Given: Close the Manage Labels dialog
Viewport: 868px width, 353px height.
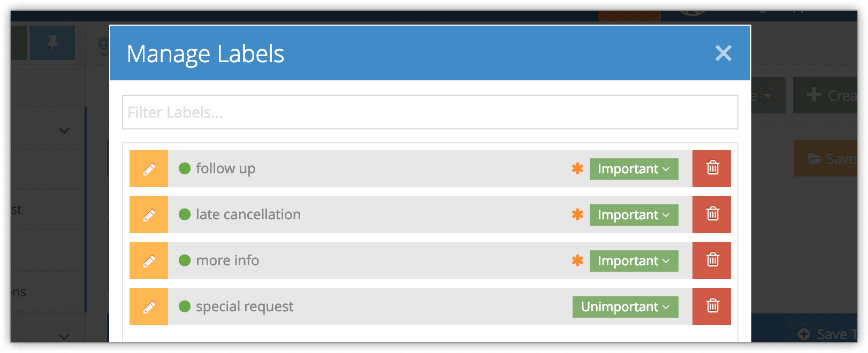Looking at the screenshot, I should tap(724, 53).
